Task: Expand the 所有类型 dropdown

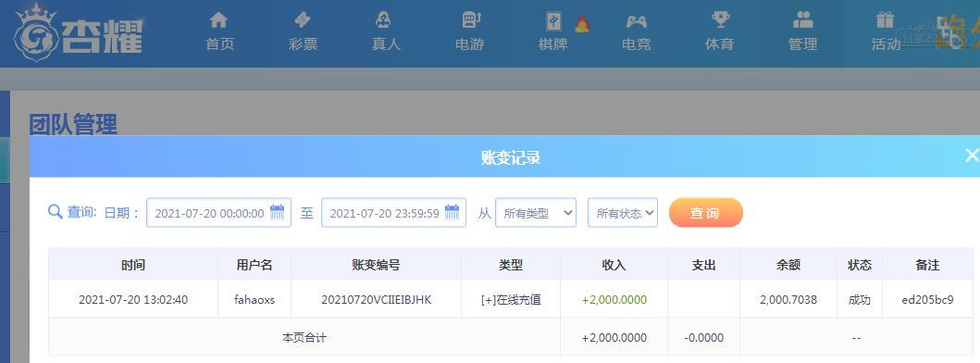Action: tap(536, 213)
